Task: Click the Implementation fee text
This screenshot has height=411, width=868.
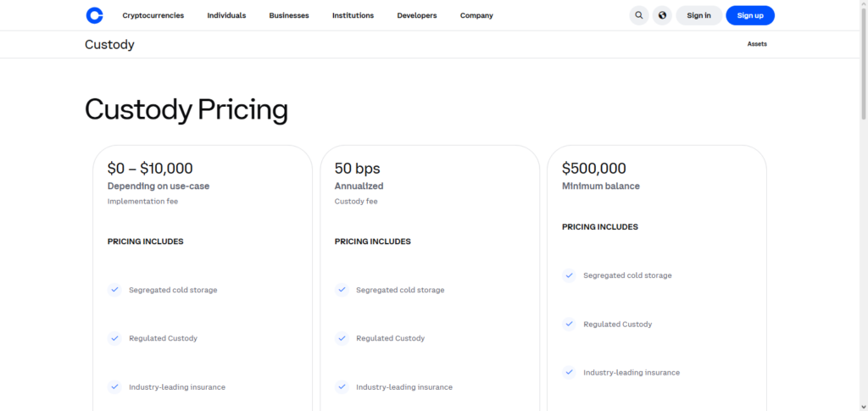Action: click(142, 202)
